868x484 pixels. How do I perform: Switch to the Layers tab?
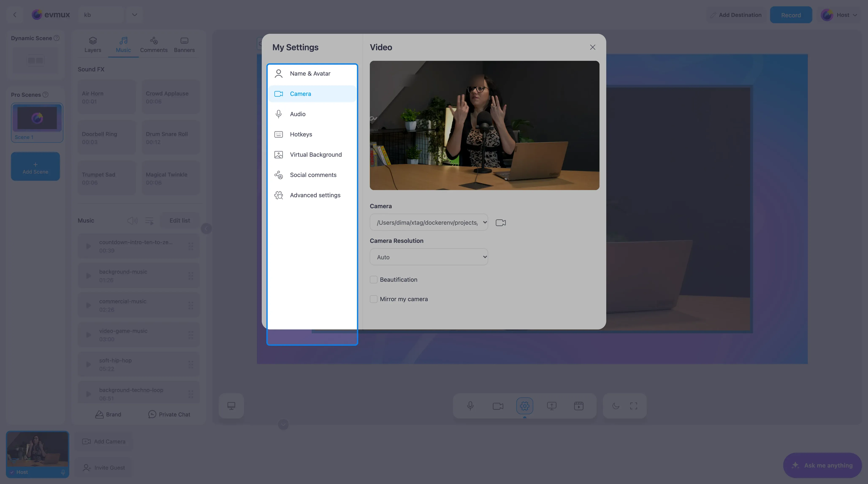pos(93,45)
